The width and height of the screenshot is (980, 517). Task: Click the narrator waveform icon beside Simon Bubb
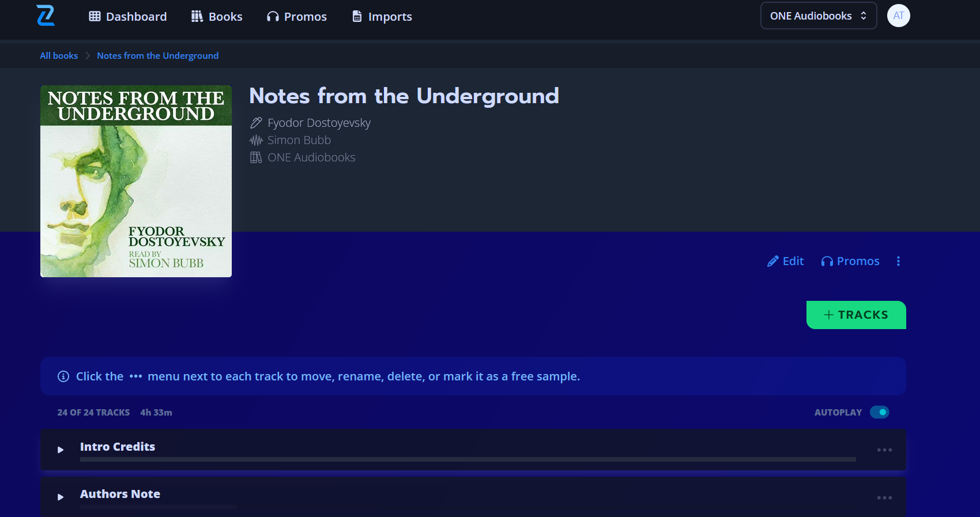coord(256,140)
